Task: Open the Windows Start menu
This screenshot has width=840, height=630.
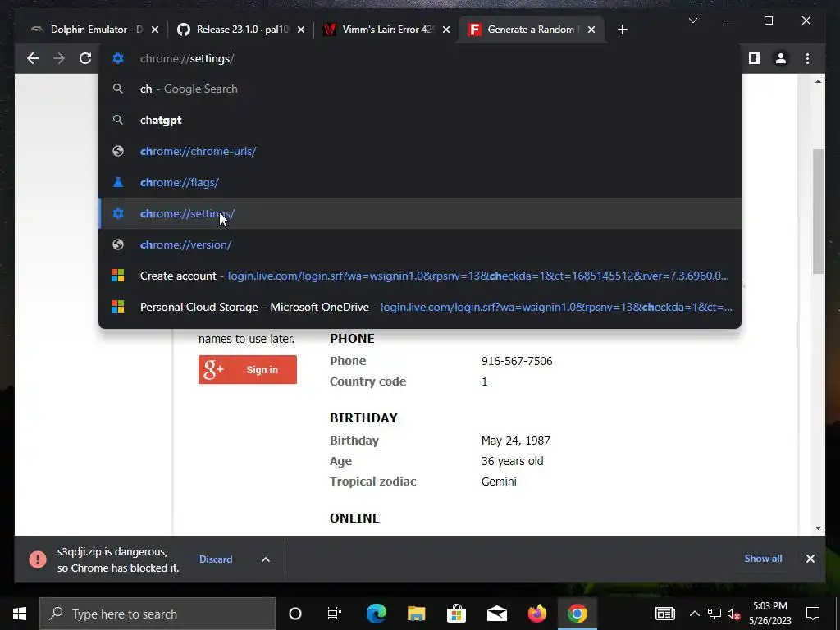Action: pyautogui.click(x=20, y=614)
